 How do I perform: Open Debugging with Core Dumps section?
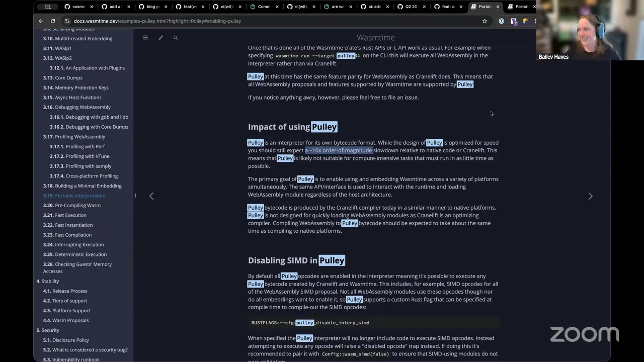tap(89, 127)
